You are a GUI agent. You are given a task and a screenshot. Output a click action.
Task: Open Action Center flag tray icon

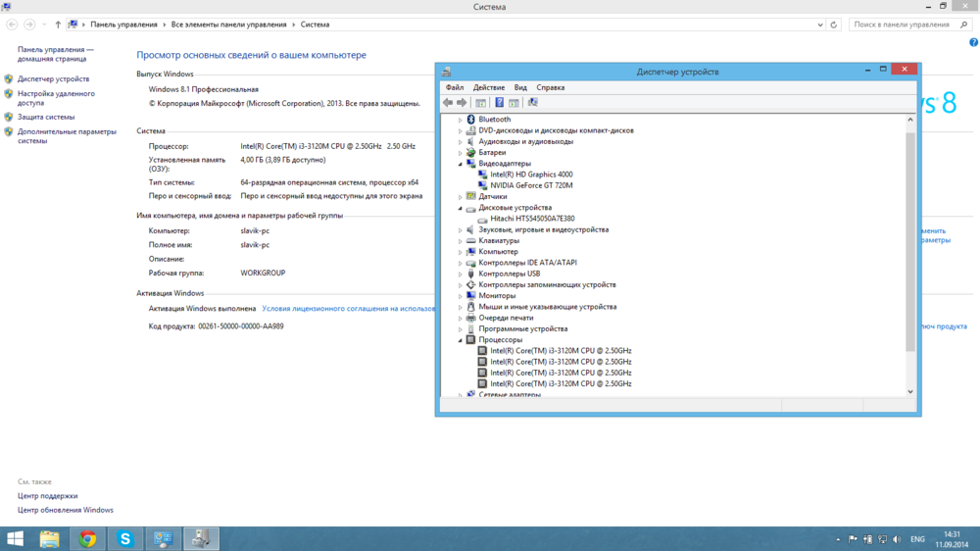coord(853,539)
